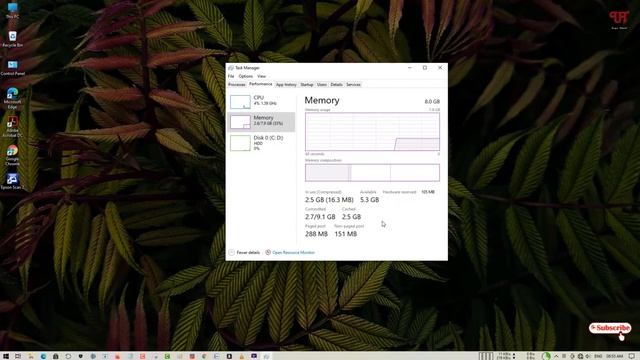Click the taskbar clock
This screenshot has height=360, width=640.
click(614, 356)
